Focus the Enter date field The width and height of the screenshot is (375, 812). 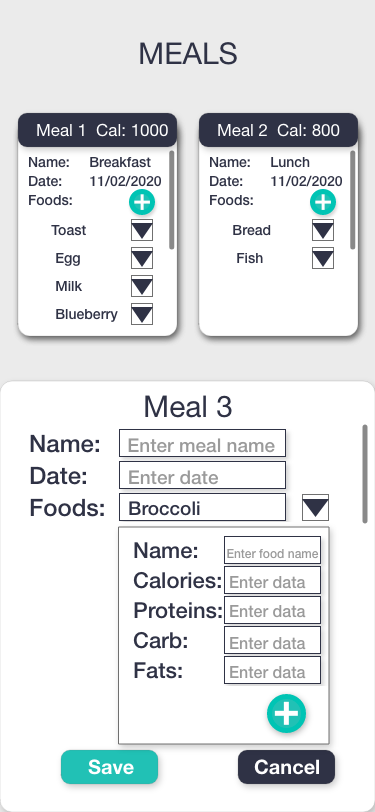coord(203,475)
